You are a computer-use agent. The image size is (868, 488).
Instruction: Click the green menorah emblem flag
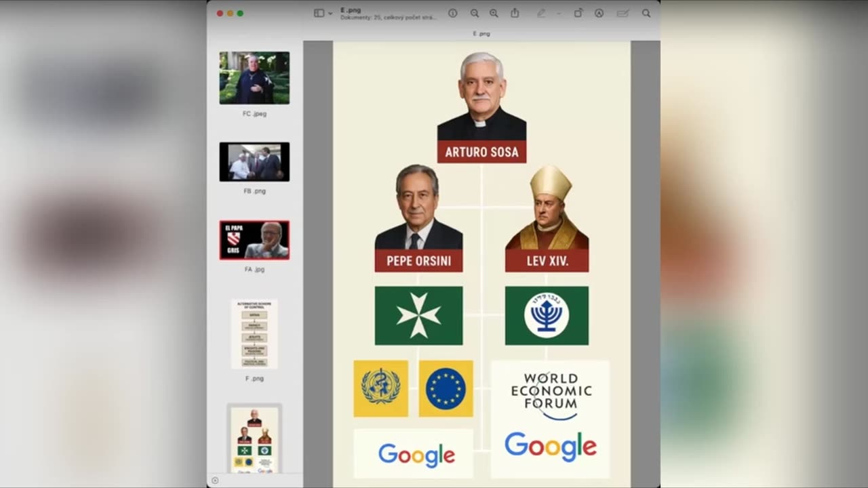[x=547, y=316]
